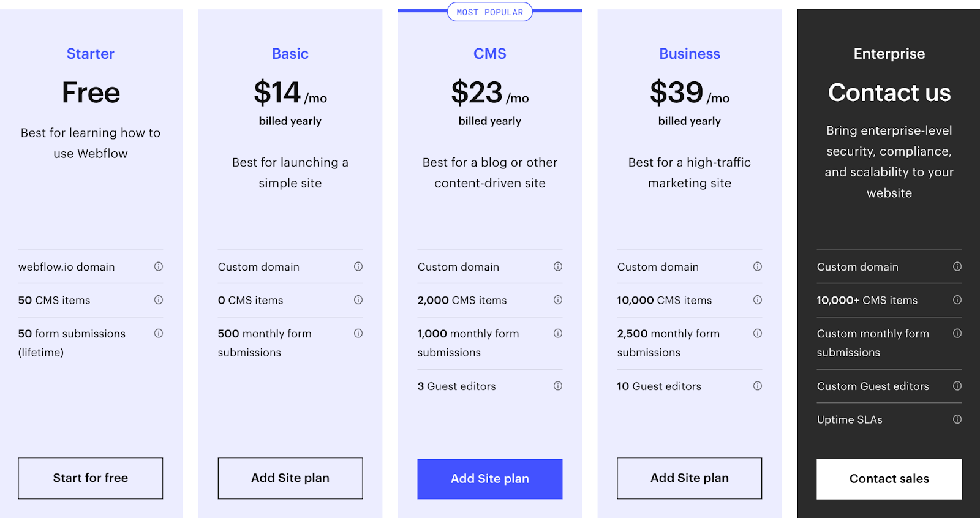The image size is (980, 518).
Task: Click the Most Popular badge
Action: (x=490, y=12)
